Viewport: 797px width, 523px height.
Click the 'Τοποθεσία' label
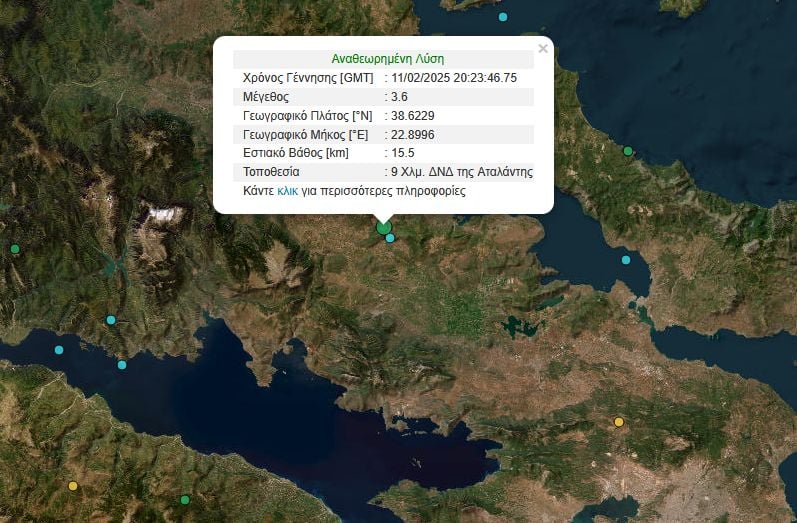click(x=271, y=172)
